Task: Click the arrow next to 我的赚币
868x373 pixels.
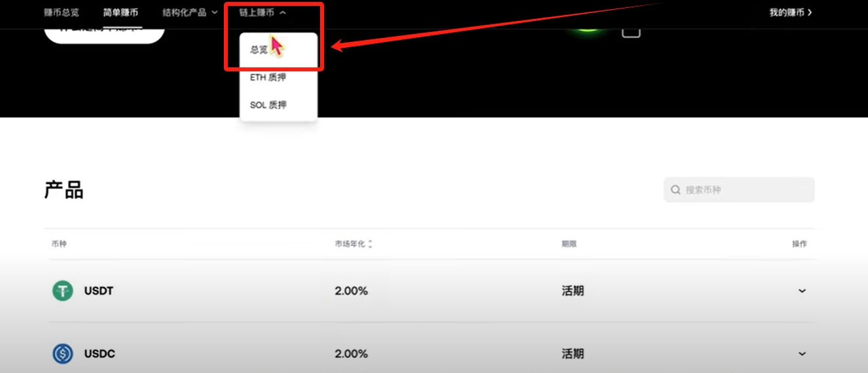Action: [x=810, y=12]
